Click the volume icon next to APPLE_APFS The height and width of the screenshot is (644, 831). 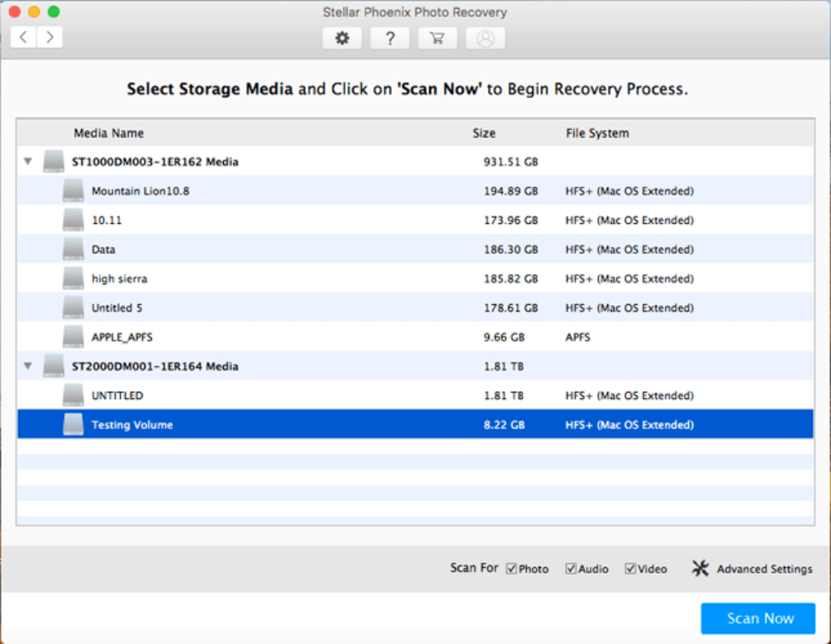pos(73,337)
